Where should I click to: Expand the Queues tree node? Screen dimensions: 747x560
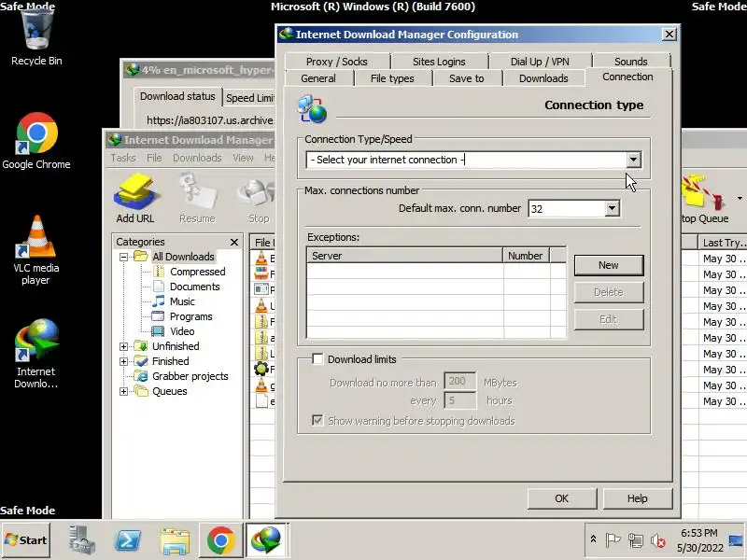[124, 391]
